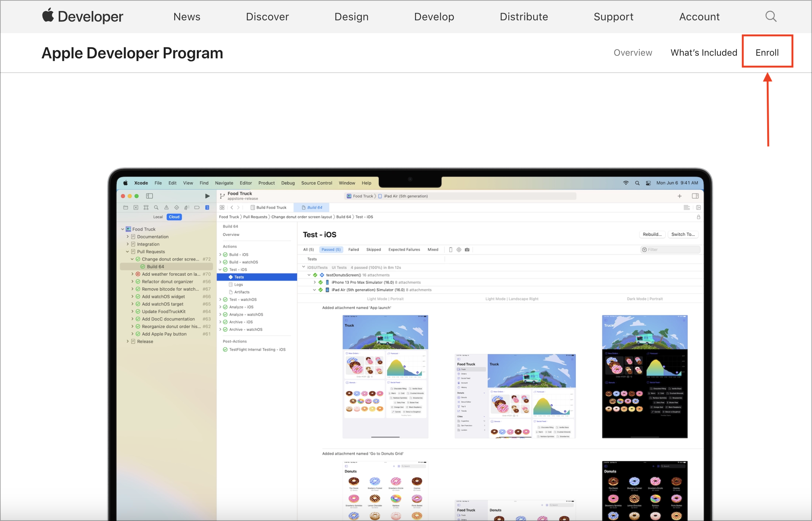This screenshot has height=521, width=812.
Task: Open the Develop menu
Action: point(434,17)
